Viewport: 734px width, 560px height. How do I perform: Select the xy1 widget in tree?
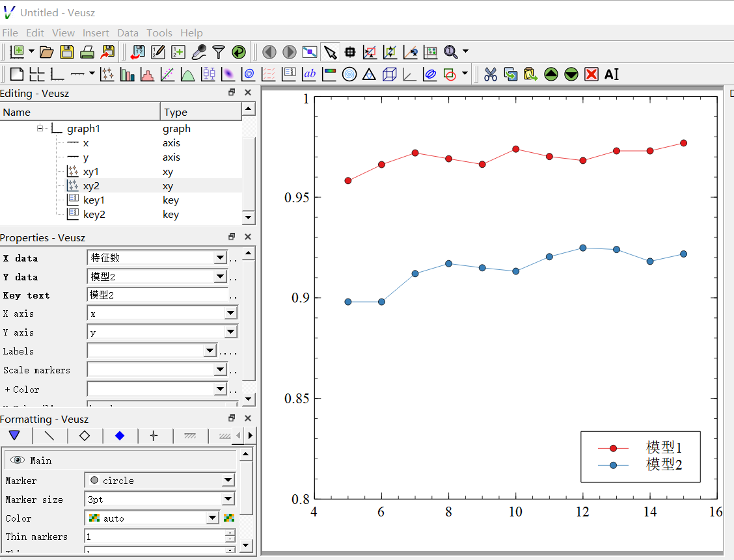[x=91, y=172]
